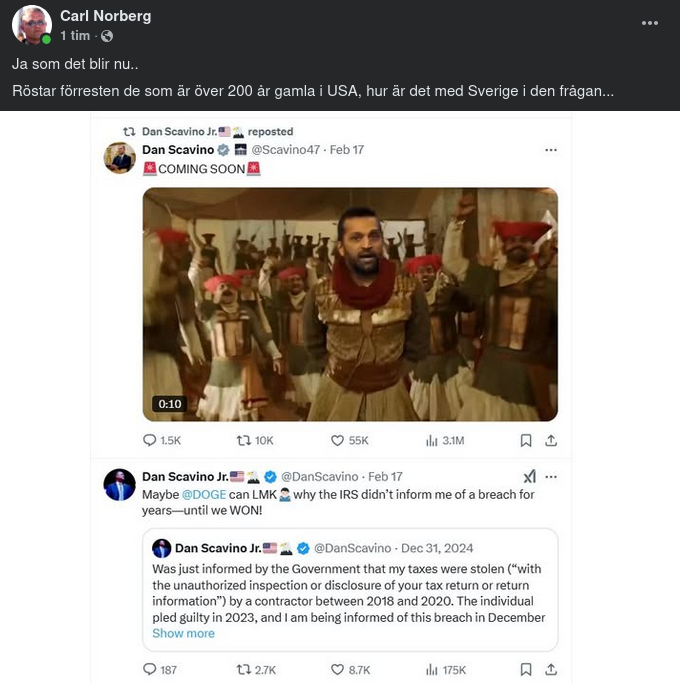Screen dimensions: 680x684
Task: Bookmark the COMING SOON tweet
Action: coord(526,440)
